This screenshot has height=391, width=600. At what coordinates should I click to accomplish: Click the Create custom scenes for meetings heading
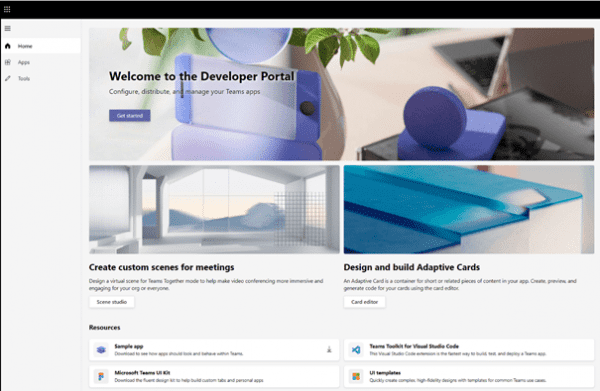coord(161,267)
